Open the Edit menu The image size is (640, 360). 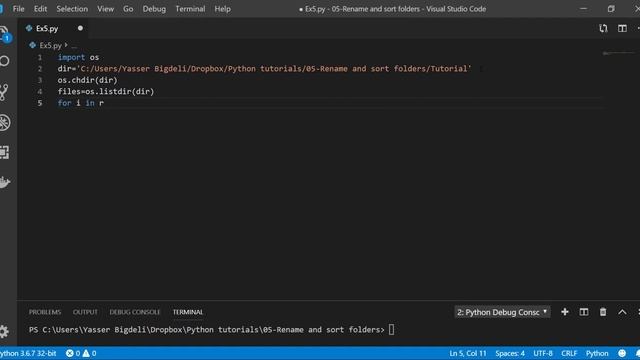[40, 9]
